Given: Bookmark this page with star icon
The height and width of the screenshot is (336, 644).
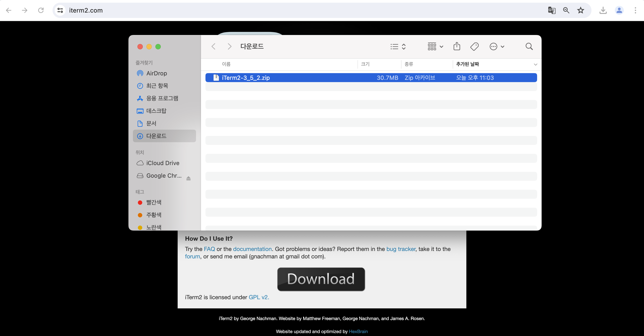Looking at the screenshot, I should click(580, 10).
